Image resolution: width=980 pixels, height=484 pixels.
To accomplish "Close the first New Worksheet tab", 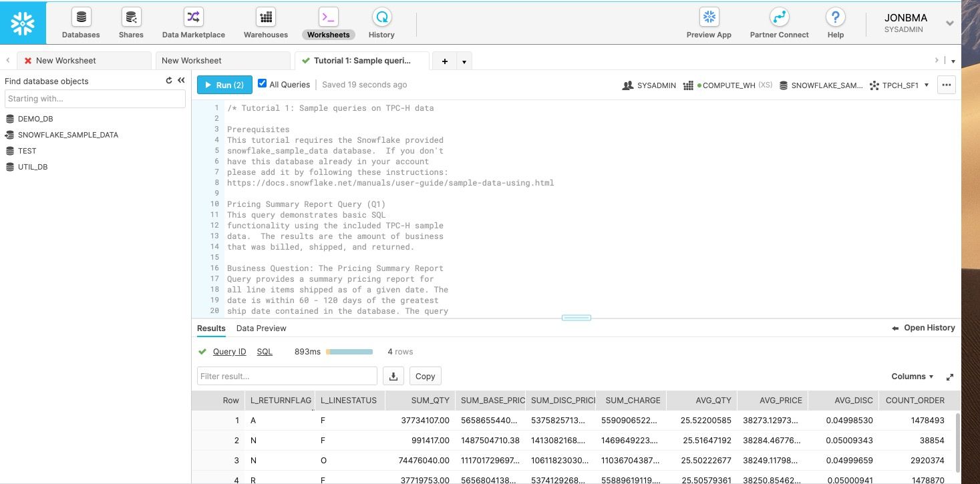I will coord(27,60).
